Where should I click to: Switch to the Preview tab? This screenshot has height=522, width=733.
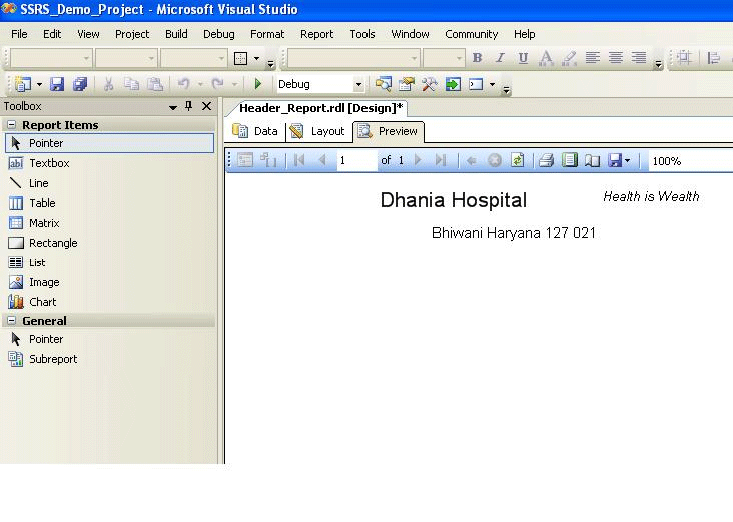click(388, 131)
